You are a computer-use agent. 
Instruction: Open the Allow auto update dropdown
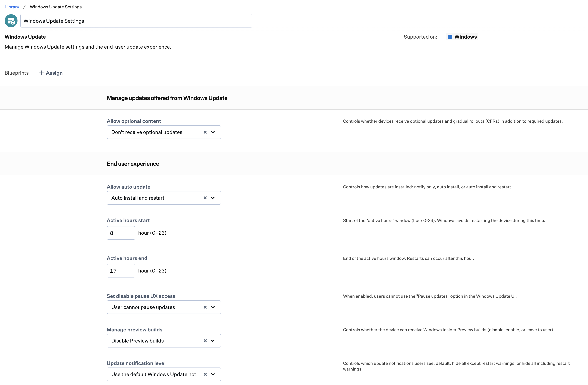pos(213,198)
